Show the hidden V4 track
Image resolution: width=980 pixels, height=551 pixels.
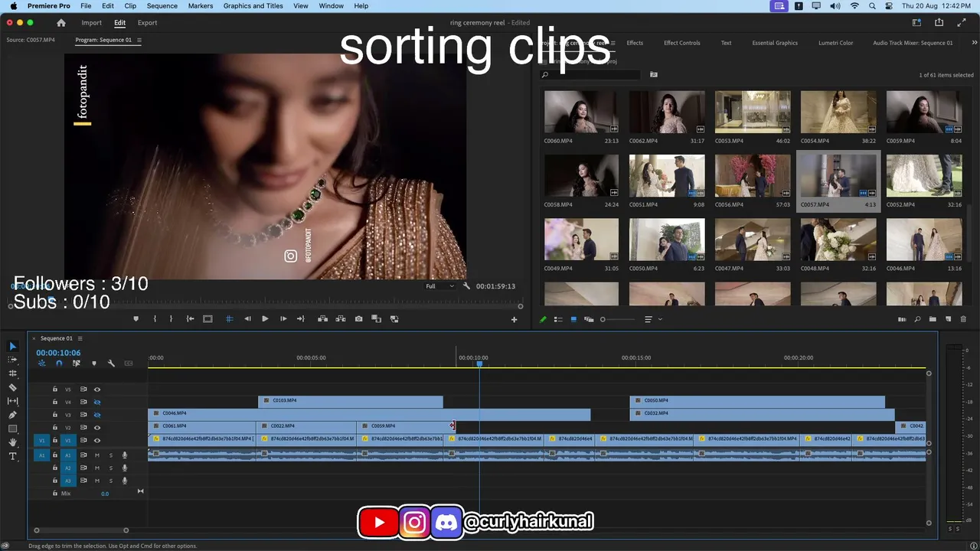pos(97,402)
